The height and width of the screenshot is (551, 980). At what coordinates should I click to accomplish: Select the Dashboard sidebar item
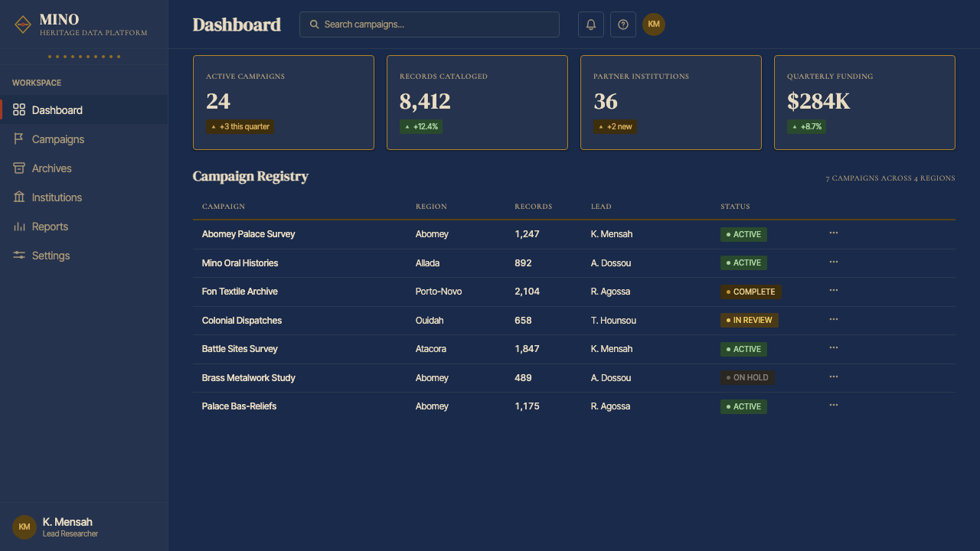pyautogui.click(x=84, y=110)
